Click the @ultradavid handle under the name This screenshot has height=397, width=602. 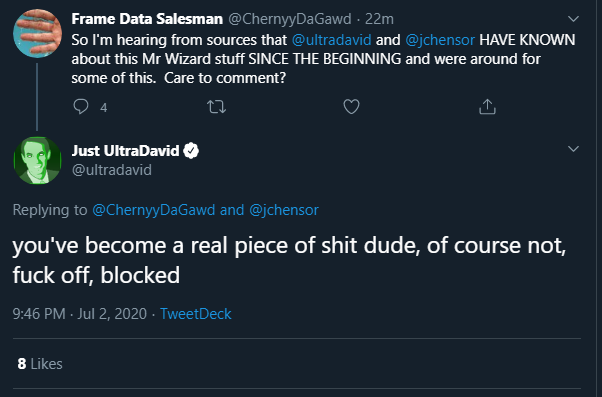click(x=112, y=170)
